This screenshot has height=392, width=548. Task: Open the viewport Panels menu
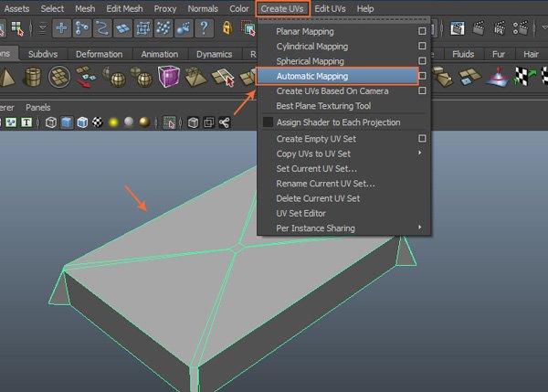[38, 107]
